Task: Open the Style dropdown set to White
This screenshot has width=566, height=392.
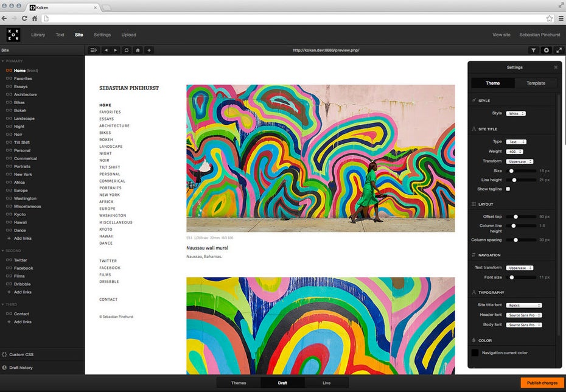Action: [x=515, y=113]
